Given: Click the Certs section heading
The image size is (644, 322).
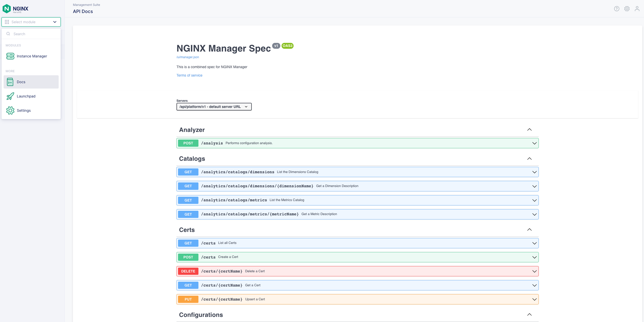Looking at the screenshot, I should (x=187, y=230).
